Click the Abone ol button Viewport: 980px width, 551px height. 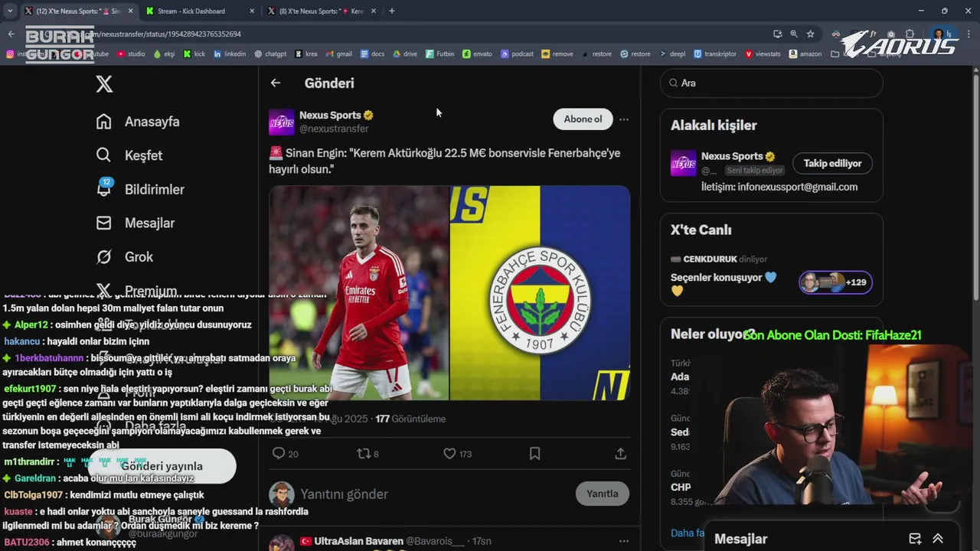click(x=583, y=119)
